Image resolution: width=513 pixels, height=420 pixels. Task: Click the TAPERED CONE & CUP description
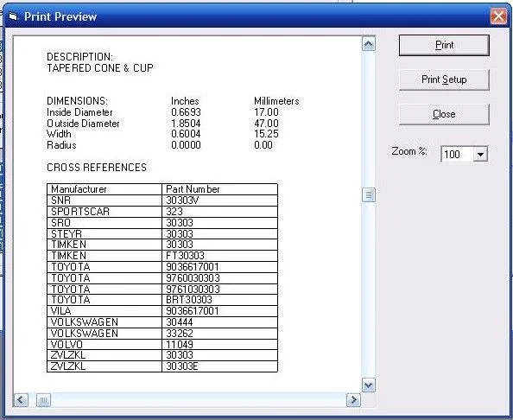point(100,68)
